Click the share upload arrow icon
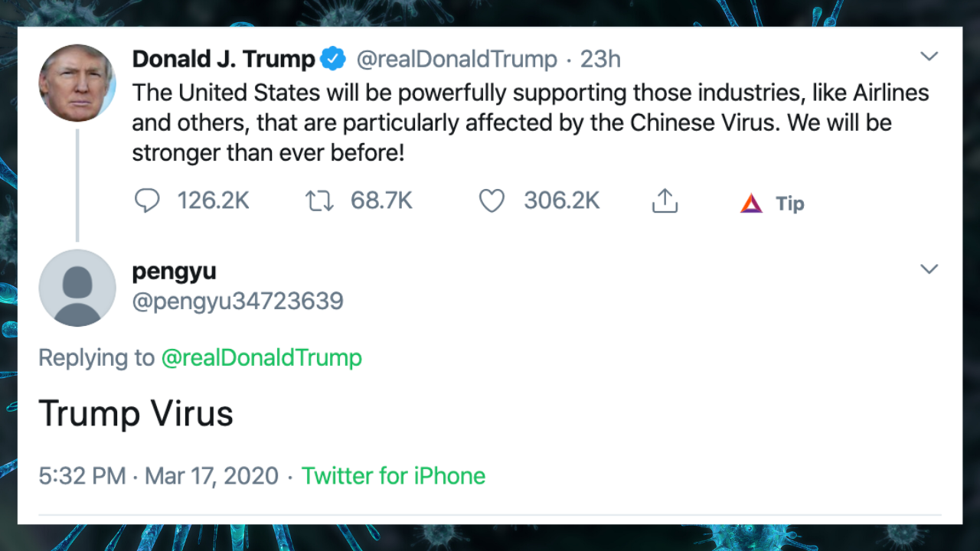This screenshot has height=551, width=980. 665,201
